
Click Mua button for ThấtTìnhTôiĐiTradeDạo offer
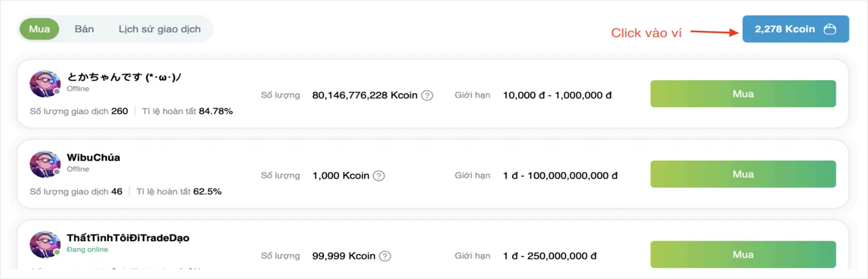[x=743, y=255]
